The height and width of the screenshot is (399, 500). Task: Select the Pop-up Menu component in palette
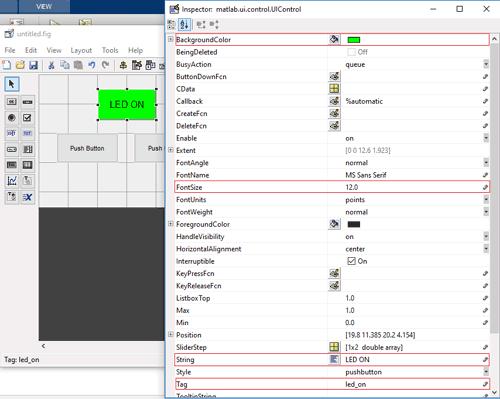coord(12,149)
